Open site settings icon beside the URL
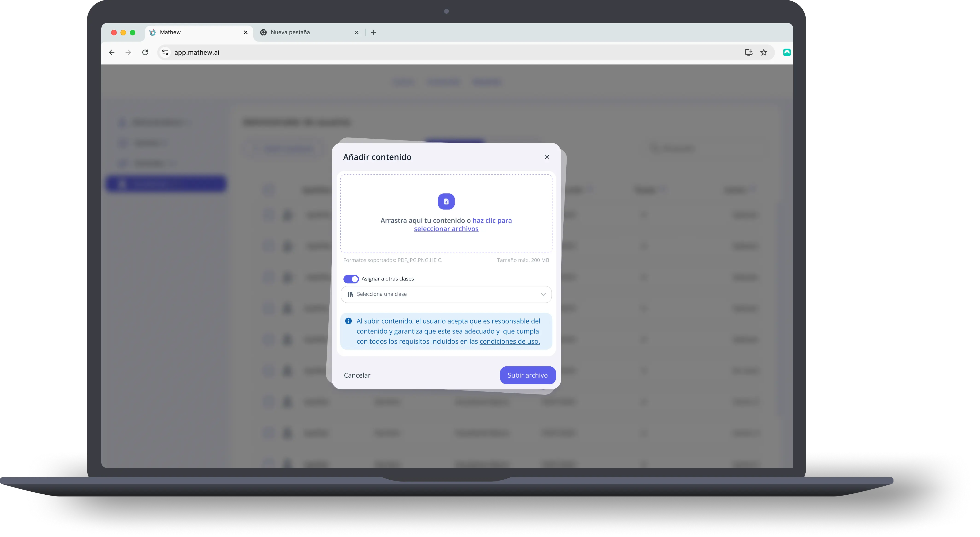The height and width of the screenshot is (537, 980). 165,53
